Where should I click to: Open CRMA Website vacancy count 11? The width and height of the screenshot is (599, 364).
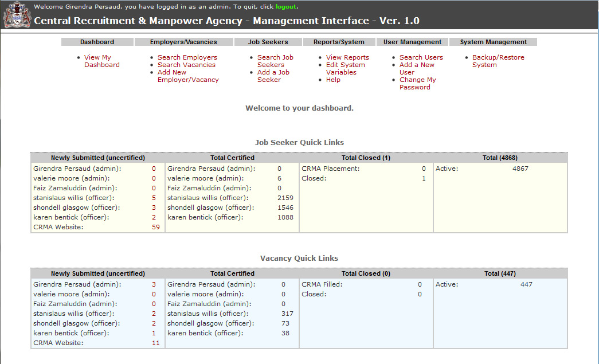tap(155, 343)
